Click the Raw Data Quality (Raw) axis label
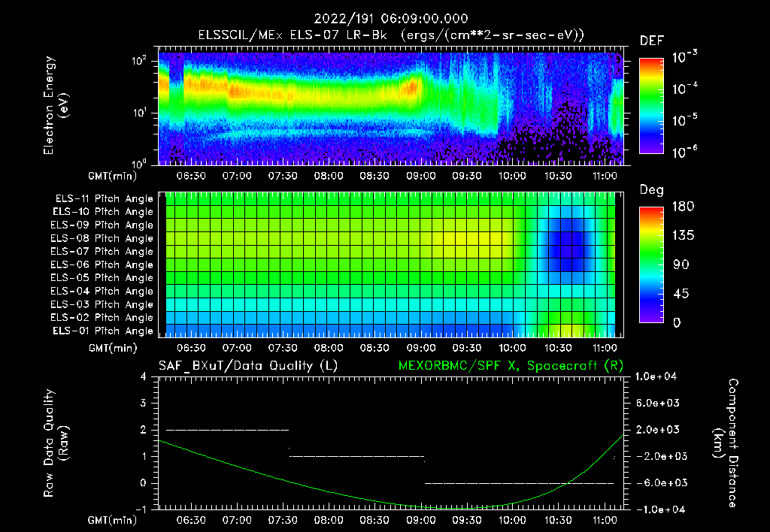The height and width of the screenshot is (532, 770). [x=55, y=443]
